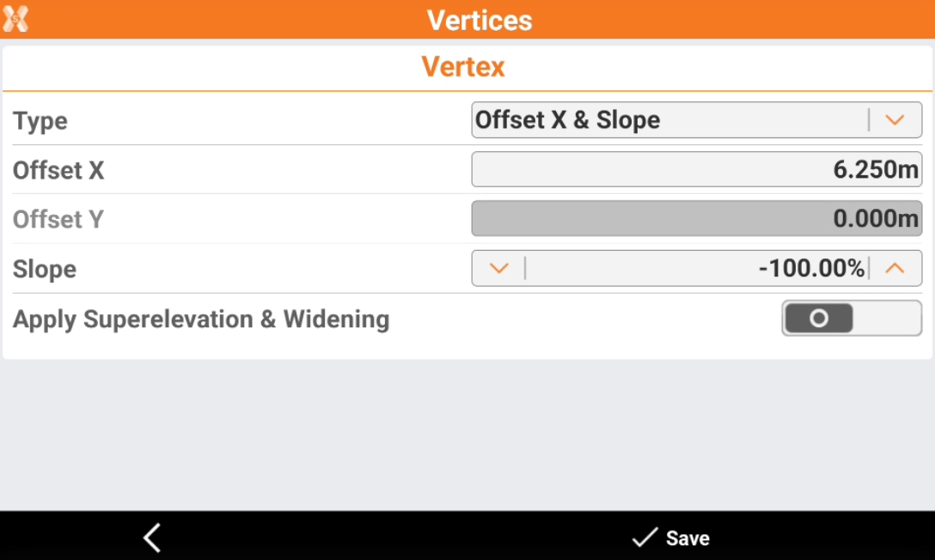The width and height of the screenshot is (935, 560).
Task: Click the greyed-out Offset Y field
Action: 696,219
